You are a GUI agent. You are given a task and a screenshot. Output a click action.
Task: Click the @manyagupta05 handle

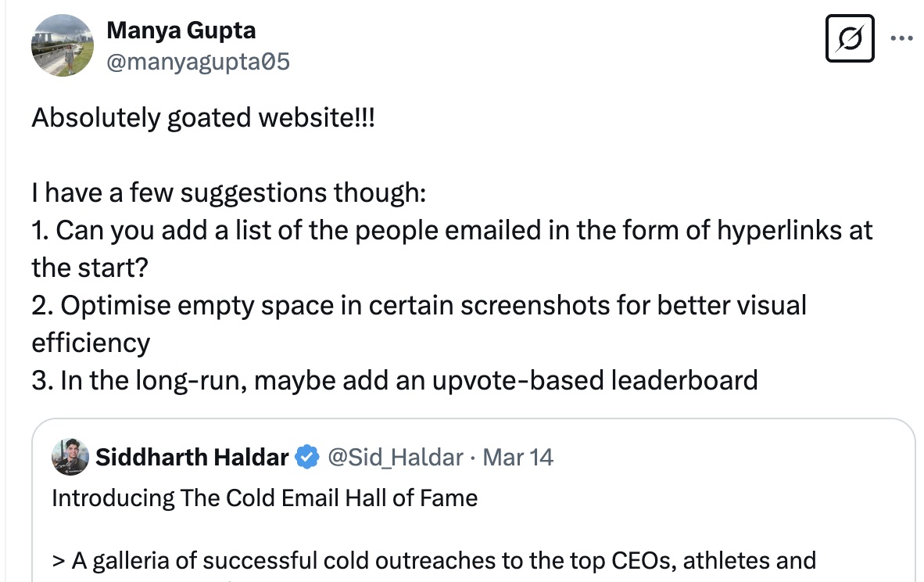198,61
